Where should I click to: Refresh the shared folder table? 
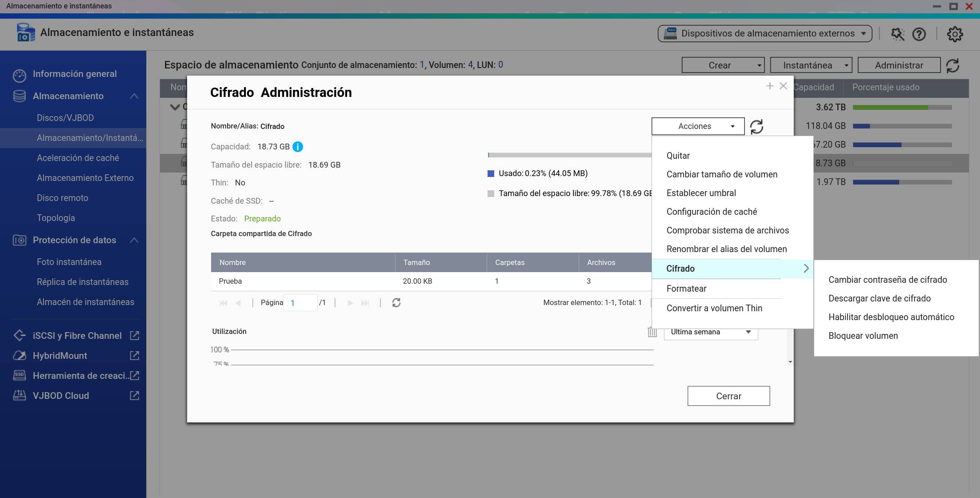(396, 303)
